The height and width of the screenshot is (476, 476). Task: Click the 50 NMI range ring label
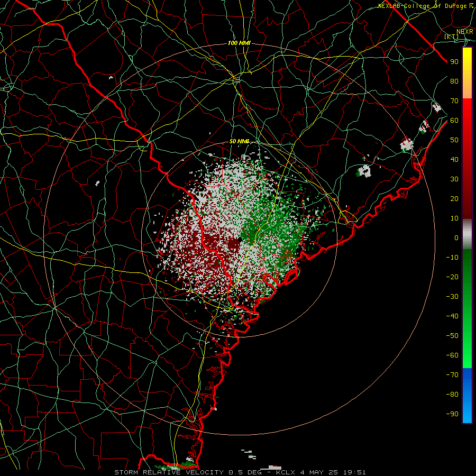(239, 141)
